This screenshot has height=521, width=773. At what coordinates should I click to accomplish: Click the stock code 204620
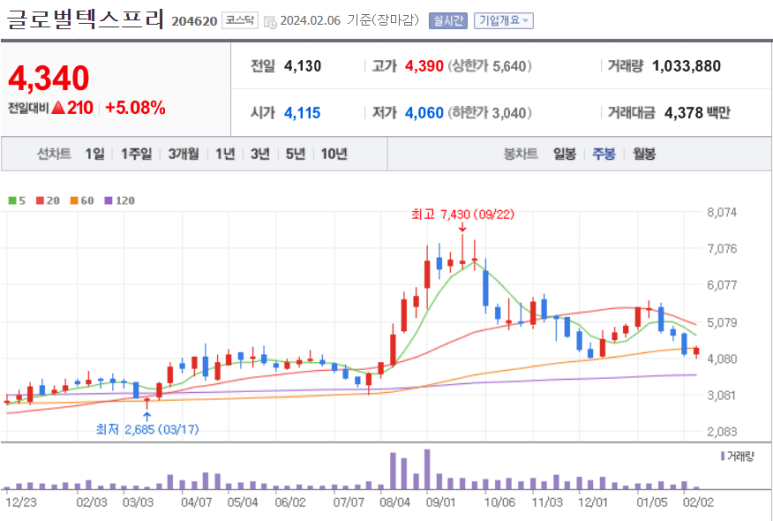[194, 21]
